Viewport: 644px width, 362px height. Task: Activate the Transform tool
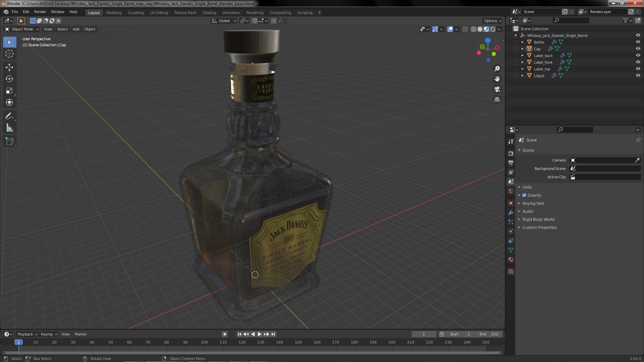pos(9,102)
